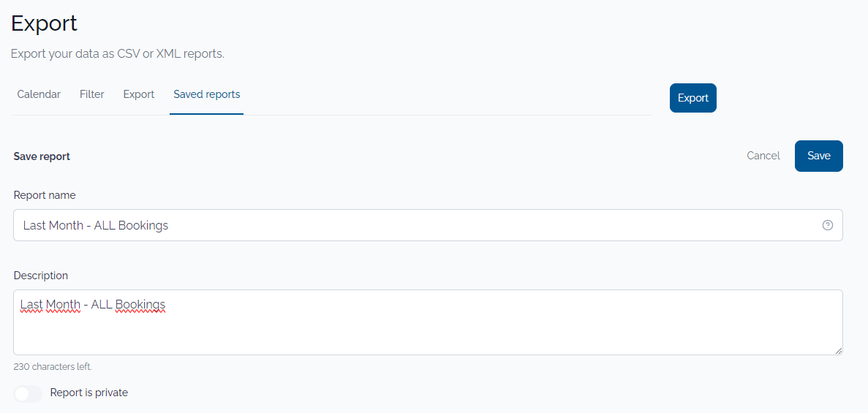Save the report with the Save button
Viewport: 868px width, 413px height.
click(819, 156)
